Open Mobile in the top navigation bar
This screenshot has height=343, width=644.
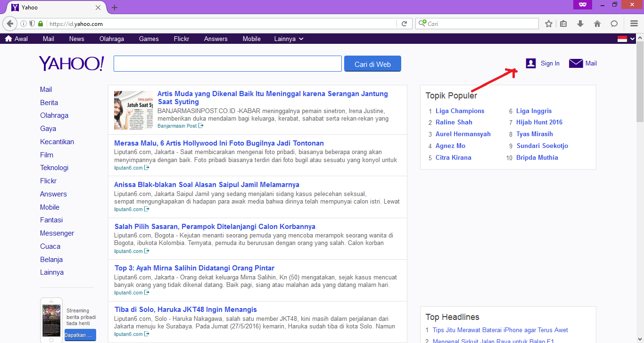point(252,39)
